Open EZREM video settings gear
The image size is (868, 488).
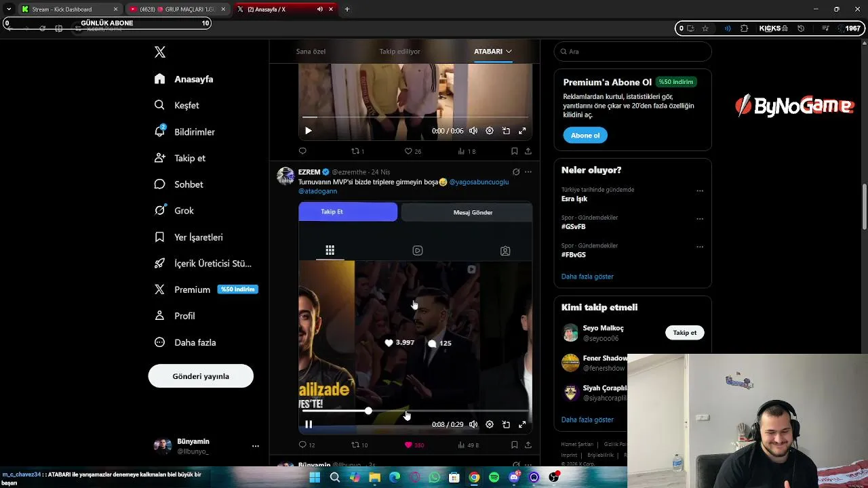coord(490,424)
